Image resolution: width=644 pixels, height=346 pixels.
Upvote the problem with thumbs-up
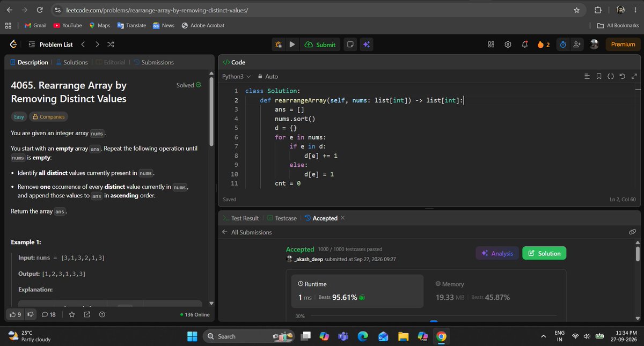[x=16, y=314]
